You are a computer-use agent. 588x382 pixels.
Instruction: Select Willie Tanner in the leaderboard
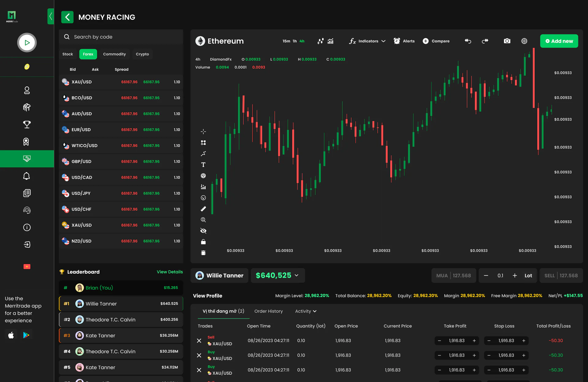coord(121,304)
